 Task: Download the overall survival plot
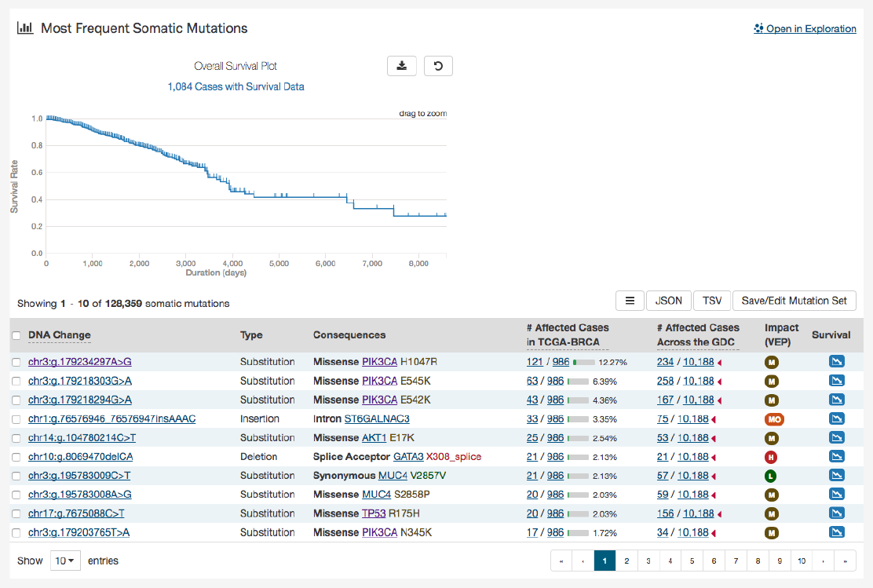(402, 66)
